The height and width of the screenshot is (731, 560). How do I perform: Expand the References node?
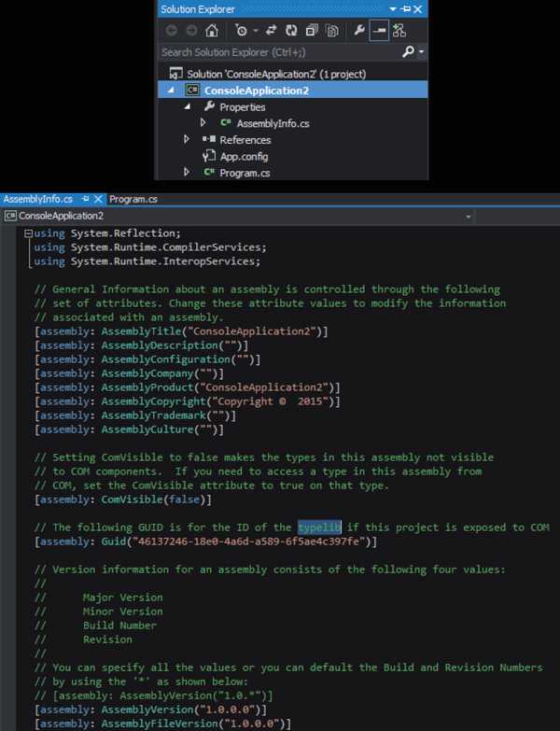(x=187, y=139)
